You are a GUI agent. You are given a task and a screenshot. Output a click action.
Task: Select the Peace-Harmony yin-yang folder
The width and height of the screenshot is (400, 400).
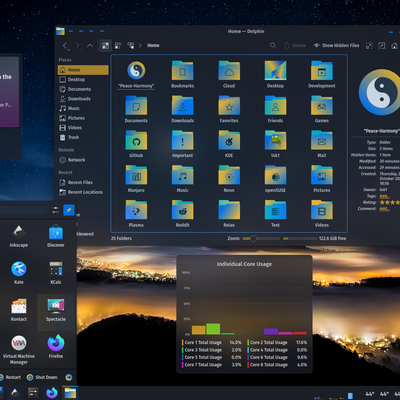pyautogui.click(x=136, y=71)
